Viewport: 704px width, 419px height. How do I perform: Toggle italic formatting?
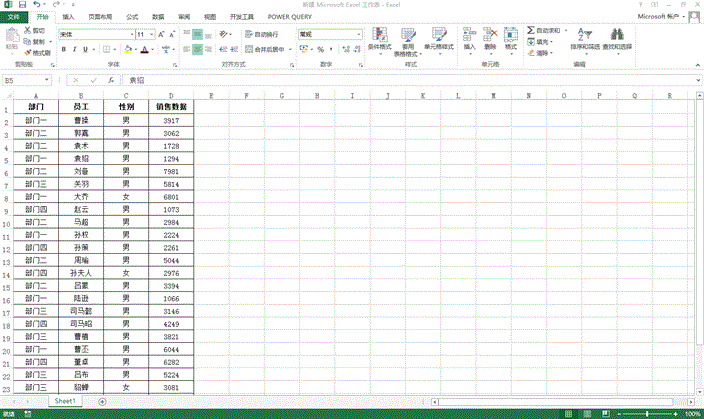(74, 49)
